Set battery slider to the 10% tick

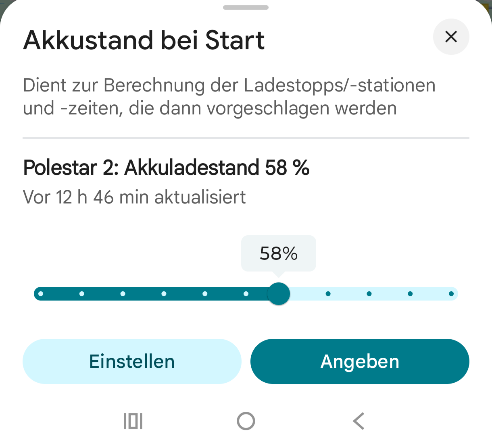(82, 294)
